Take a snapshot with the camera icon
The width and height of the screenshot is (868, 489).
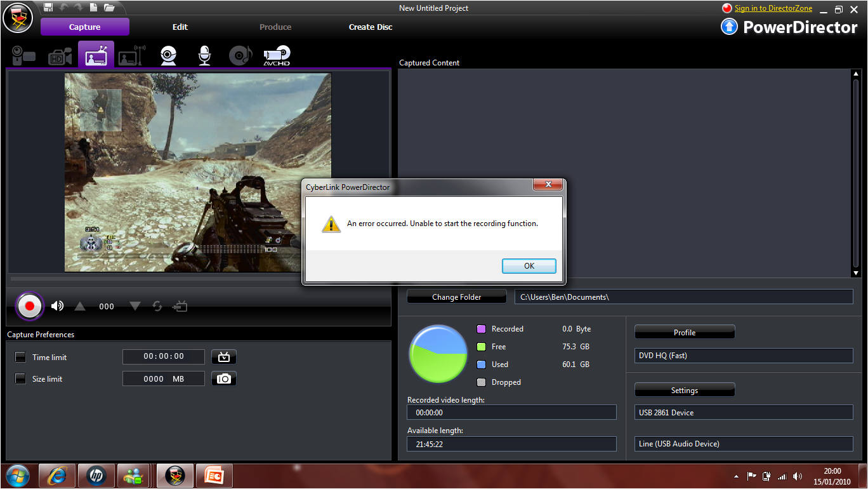coord(224,378)
